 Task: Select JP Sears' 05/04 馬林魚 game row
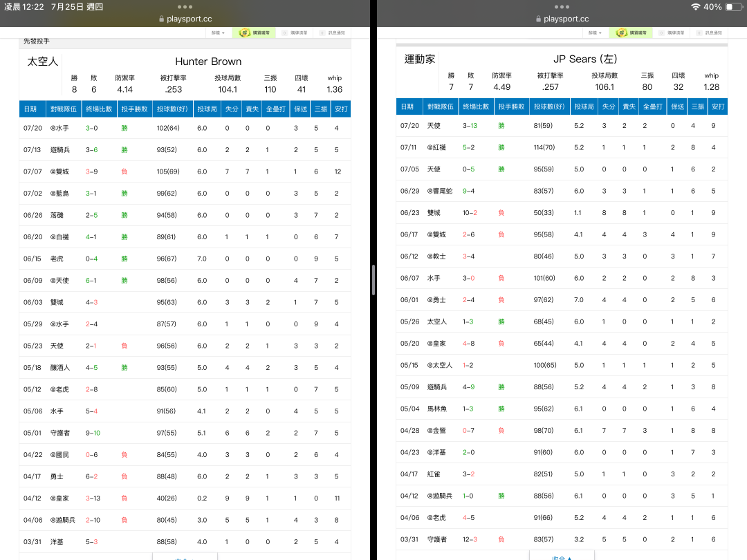(562, 409)
